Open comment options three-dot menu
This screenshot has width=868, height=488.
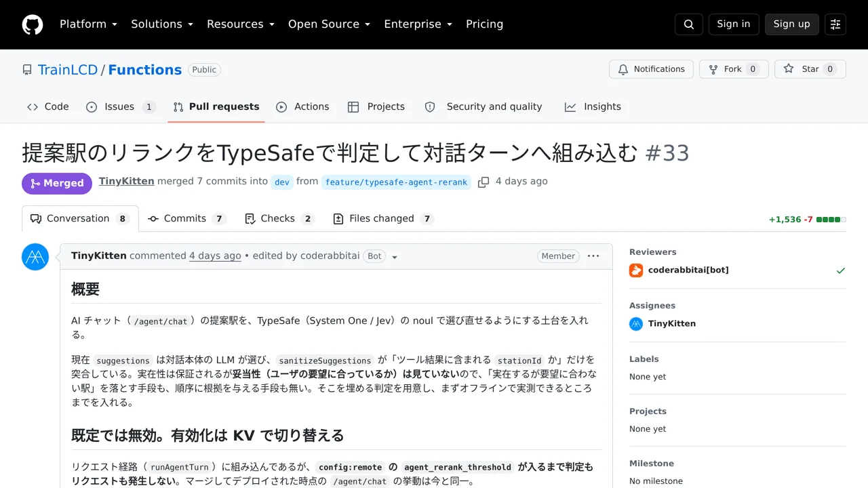click(x=593, y=256)
